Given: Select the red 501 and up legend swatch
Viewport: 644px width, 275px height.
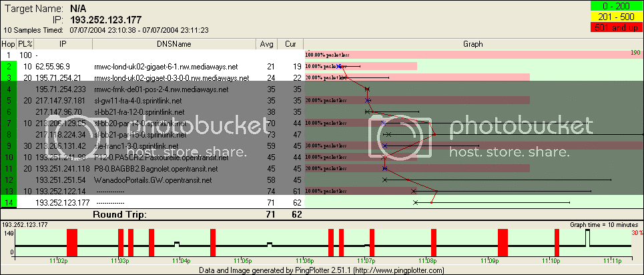Looking at the screenshot, I should [x=616, y=27].
